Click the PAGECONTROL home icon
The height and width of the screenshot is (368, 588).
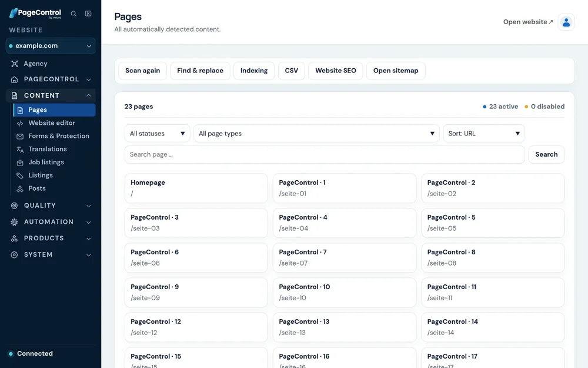14,79
